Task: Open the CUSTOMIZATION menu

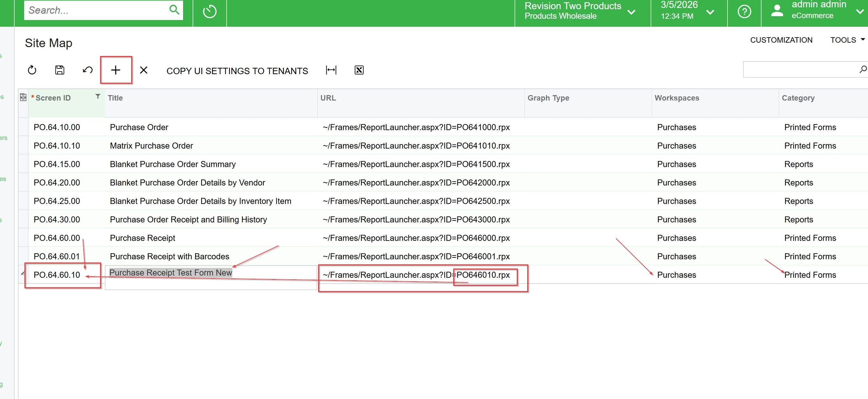Action: click(x=781, y=40)
